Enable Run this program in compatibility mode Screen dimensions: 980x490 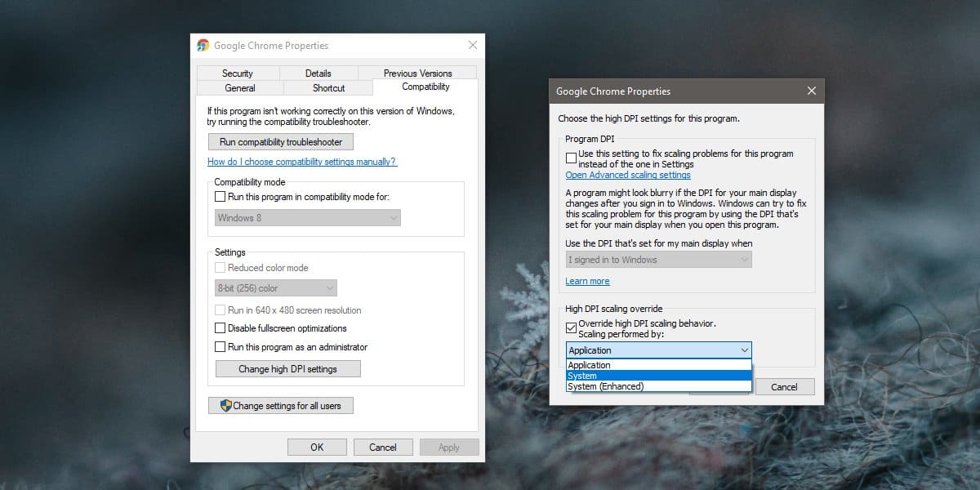220,196
